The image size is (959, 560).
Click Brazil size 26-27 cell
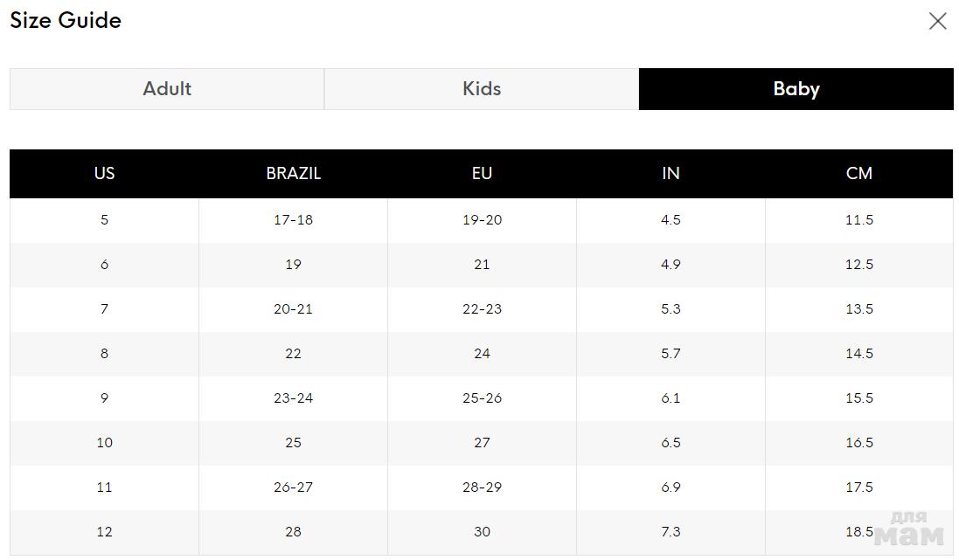tap(293, 487)
